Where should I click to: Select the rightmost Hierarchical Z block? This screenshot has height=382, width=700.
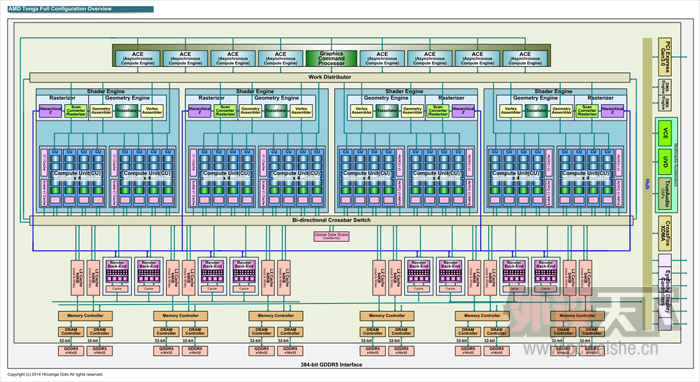[612, 111]
